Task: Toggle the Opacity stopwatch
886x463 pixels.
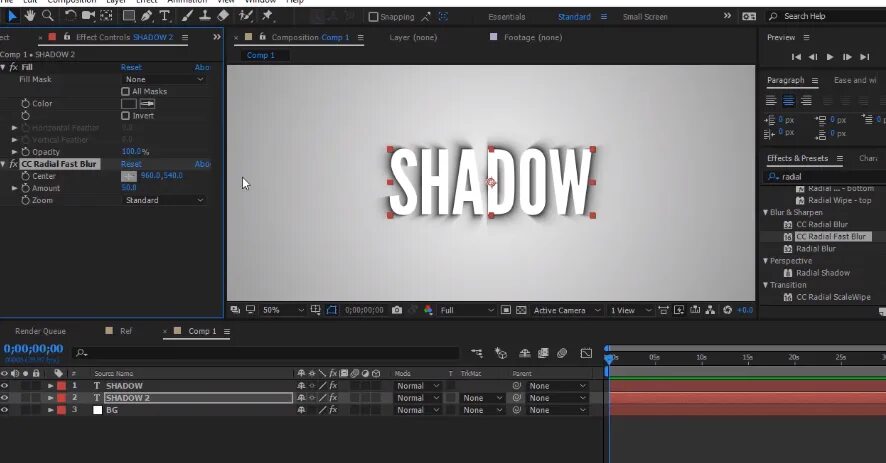Action: click(x=25, y=152)
